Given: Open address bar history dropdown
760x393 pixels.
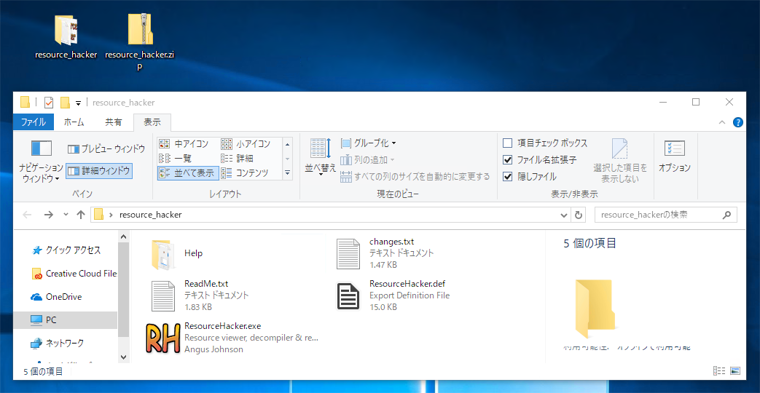Looking at the screenshot, I should coord(564,215).
